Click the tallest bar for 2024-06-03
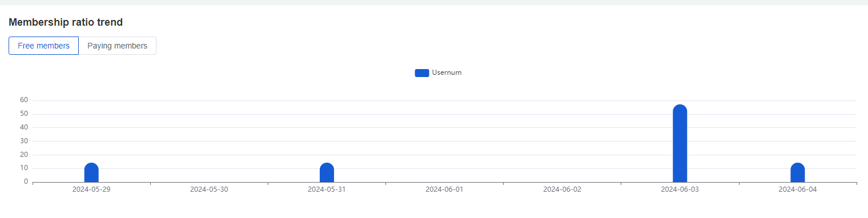The height and width of the screenshot is (218, 868). [680, 143]
